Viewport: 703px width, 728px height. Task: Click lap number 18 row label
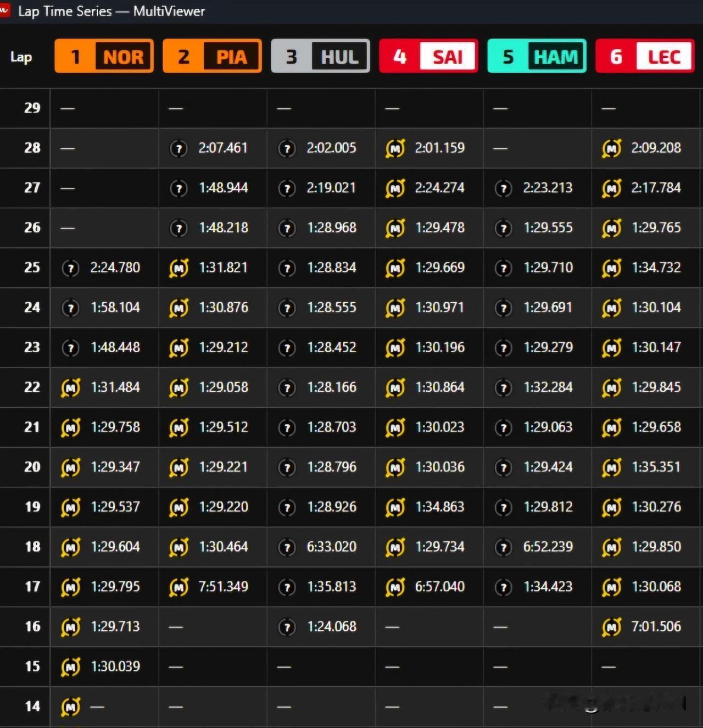pyautogui.click(x=32, y=547)
